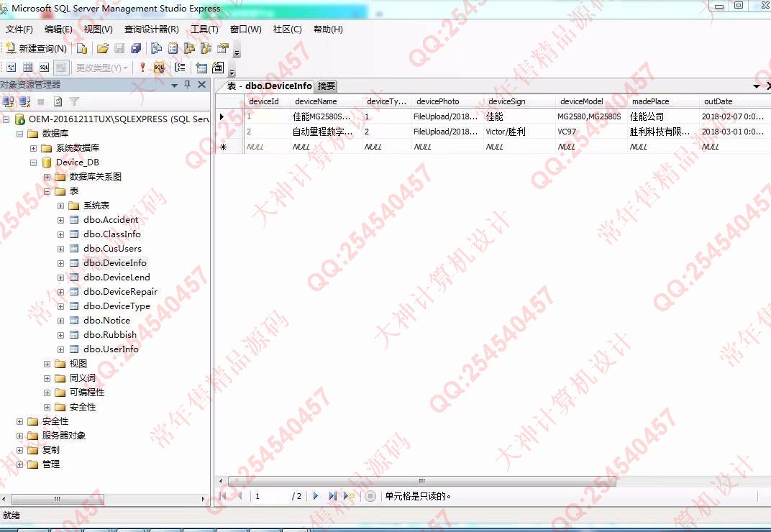Click the move to new row button
The height and width of the screenshot is (532, 771).
point(349,496)
